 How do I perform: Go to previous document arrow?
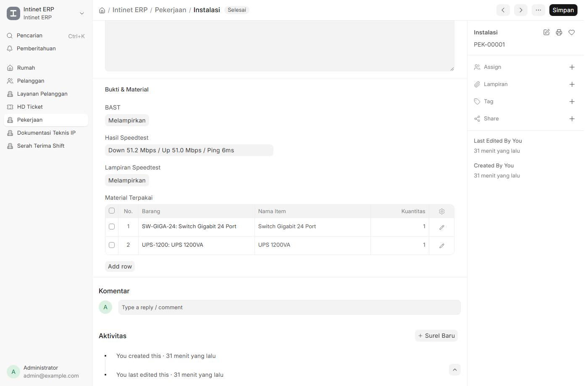tap(503, 10)
